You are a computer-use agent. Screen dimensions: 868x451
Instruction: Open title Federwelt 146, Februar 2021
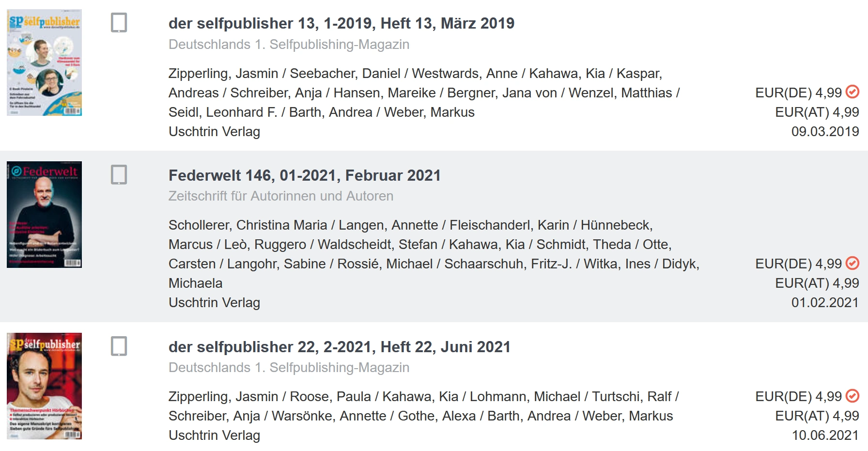click(304, 175)
